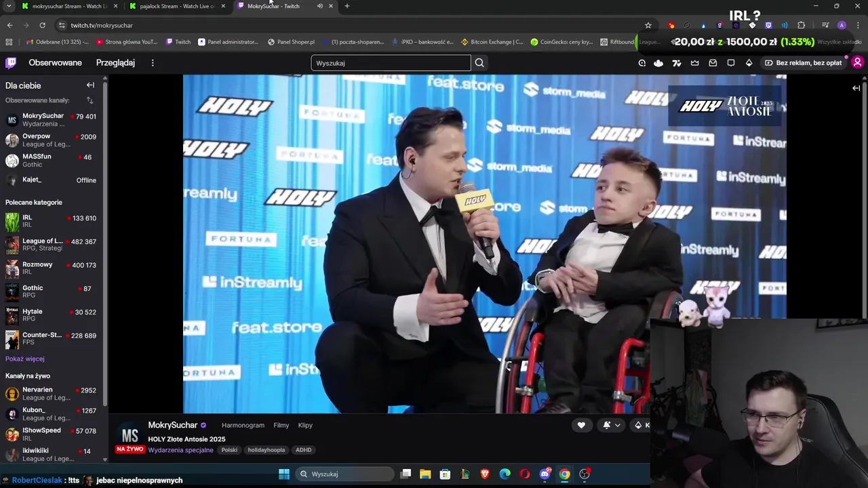Image resolution: width=868 pixels, height=488 pixels.
Task: Reload the page in Chrome
Action: pyautogui.click(x=42, y=25)
